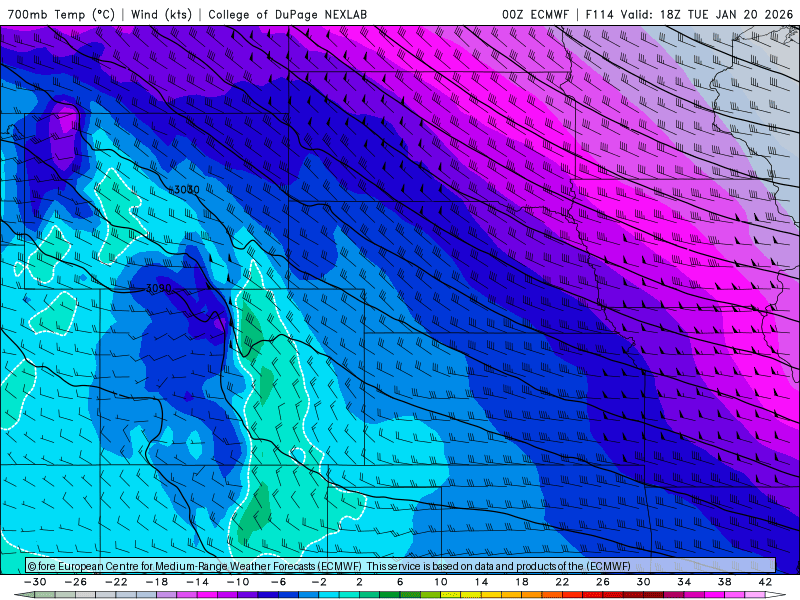Click the "Wind (kts)" header label
The width and height of the screenshot is (800, 600).
[x=161, y=14]
